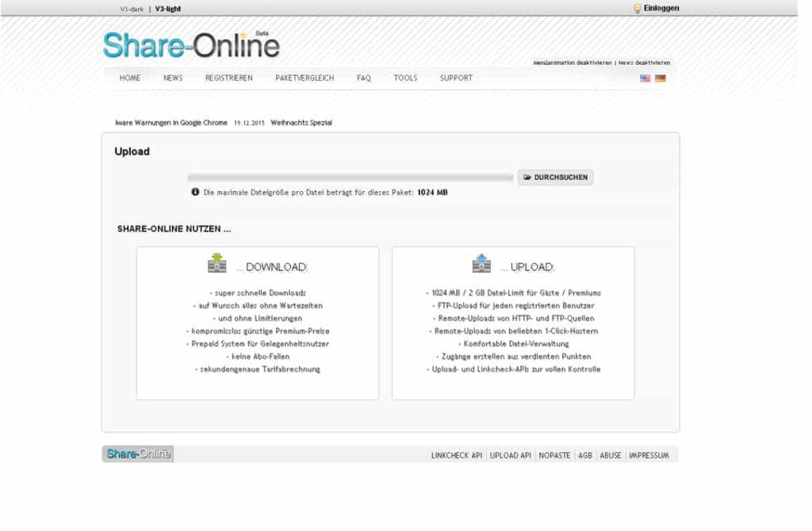
Task: Open the Abuse footer link
Action: [x=611, y=456]
